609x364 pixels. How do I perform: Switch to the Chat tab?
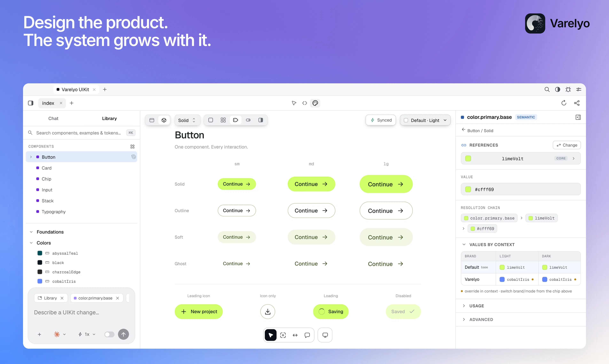53,118
